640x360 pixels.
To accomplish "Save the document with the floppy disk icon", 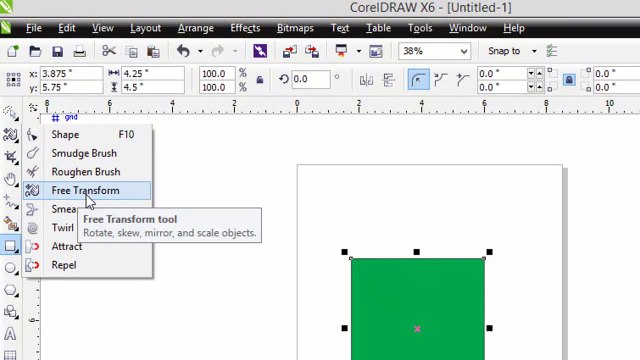I will [57, 51].
